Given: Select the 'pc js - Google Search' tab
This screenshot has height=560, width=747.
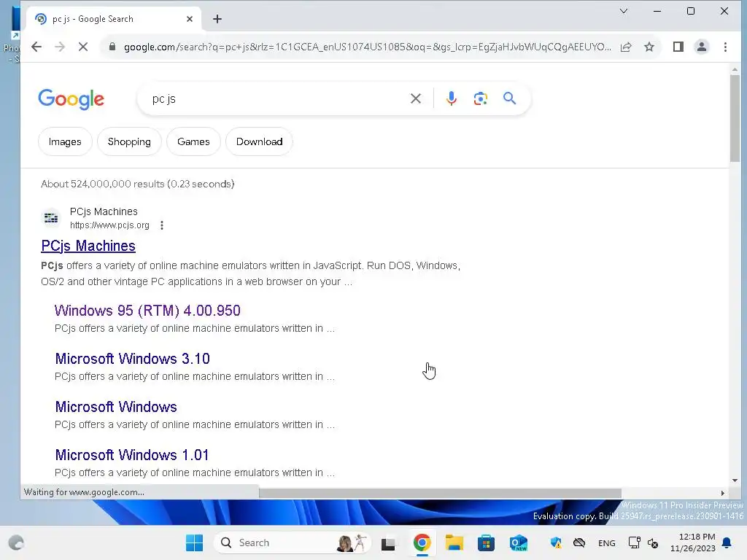Looking at the screenshot, I should coord(113,19).
